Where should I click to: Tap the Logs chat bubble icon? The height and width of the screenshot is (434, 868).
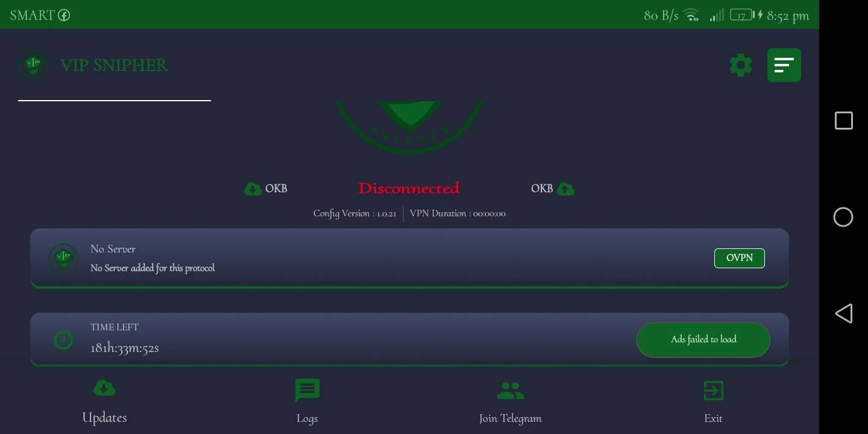307,390
